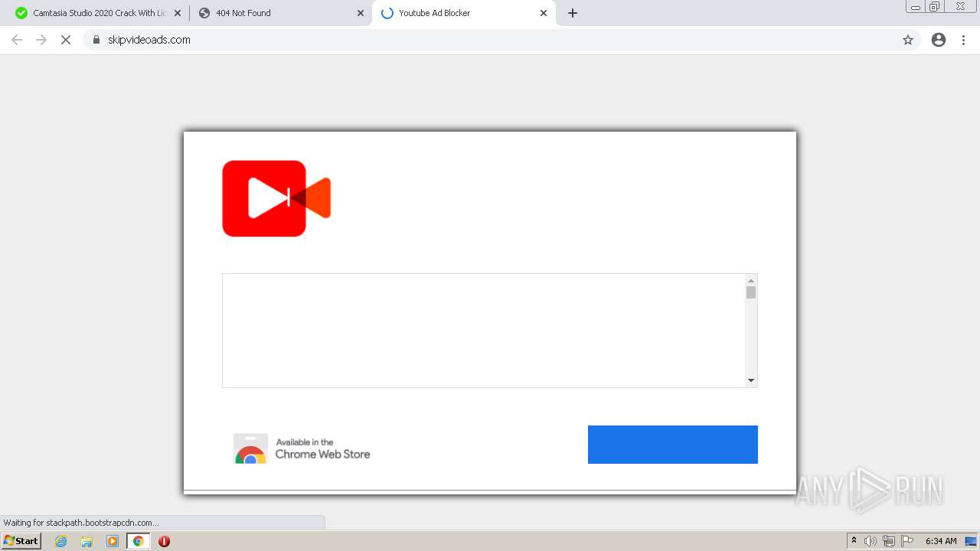Click the red stop-sign taskbar icon
This screenshot has height=551, width=980.
click(164, 541)
